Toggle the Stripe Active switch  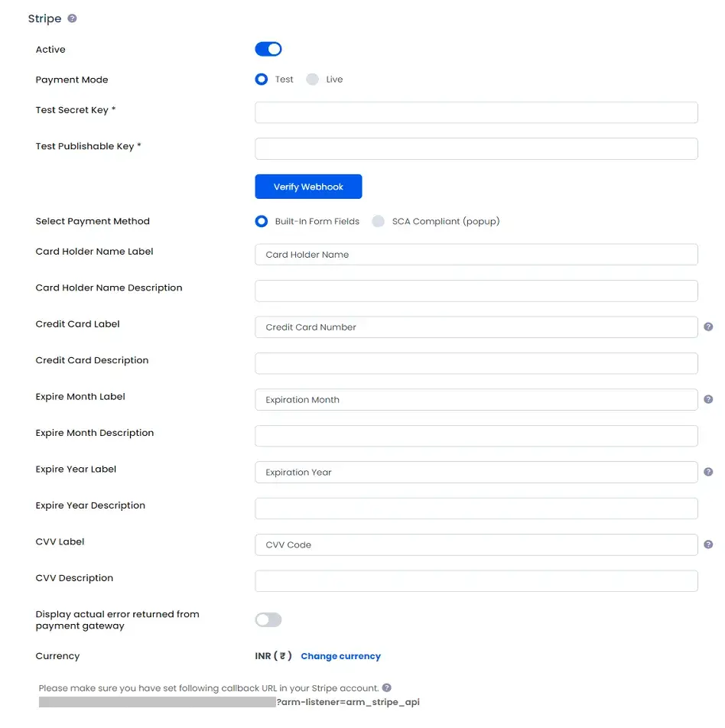pyautogui.click(x=268, y=49)
